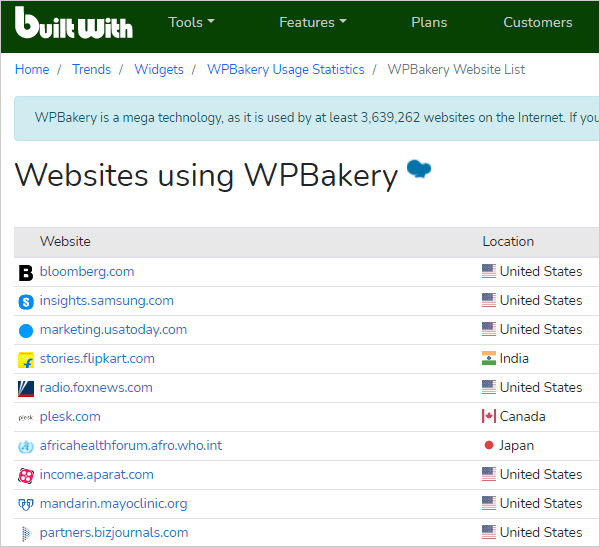
Task: Open the Plans page
Action: 429,22
